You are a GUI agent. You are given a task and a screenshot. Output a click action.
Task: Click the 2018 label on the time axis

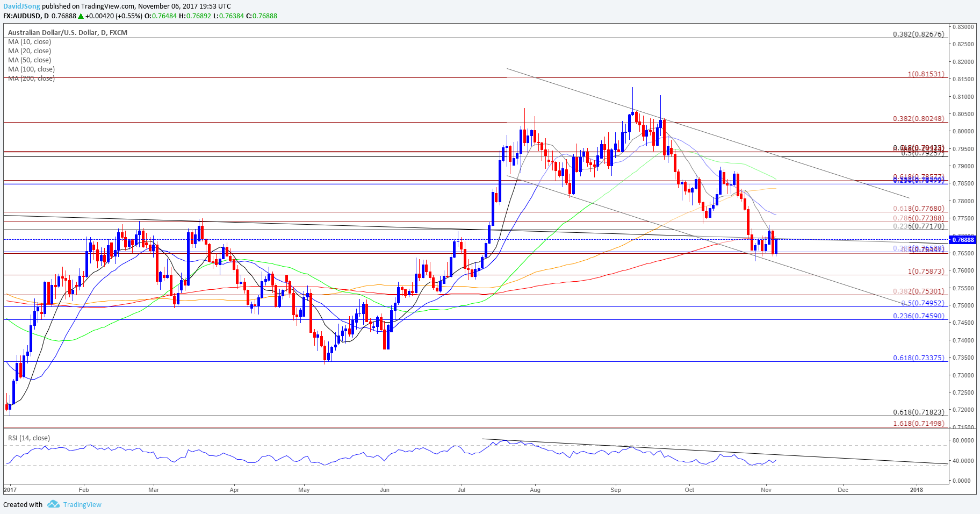(x=917, y=490)
